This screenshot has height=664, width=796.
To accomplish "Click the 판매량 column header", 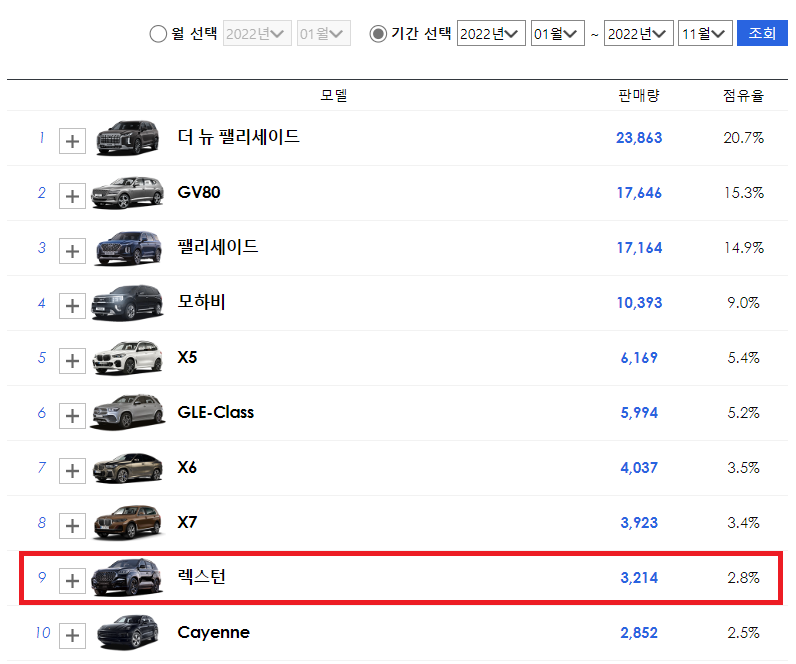I will pyautogui.click(x=639, y=95).
